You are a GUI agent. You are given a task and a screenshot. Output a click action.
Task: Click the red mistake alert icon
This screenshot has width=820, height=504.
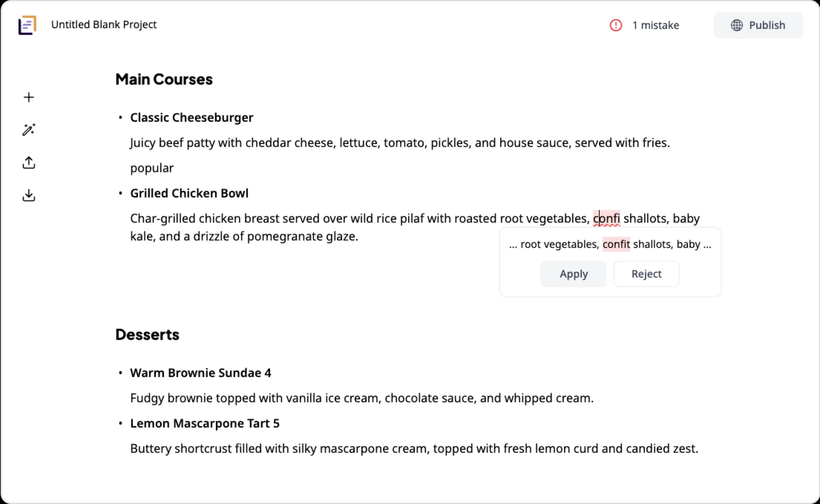[615, 25]
